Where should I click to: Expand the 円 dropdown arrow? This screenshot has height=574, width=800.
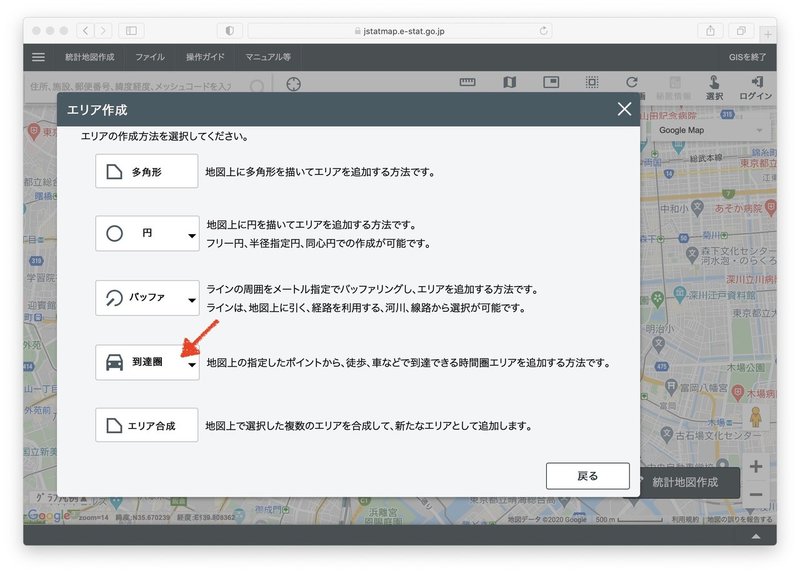point(192,235)
